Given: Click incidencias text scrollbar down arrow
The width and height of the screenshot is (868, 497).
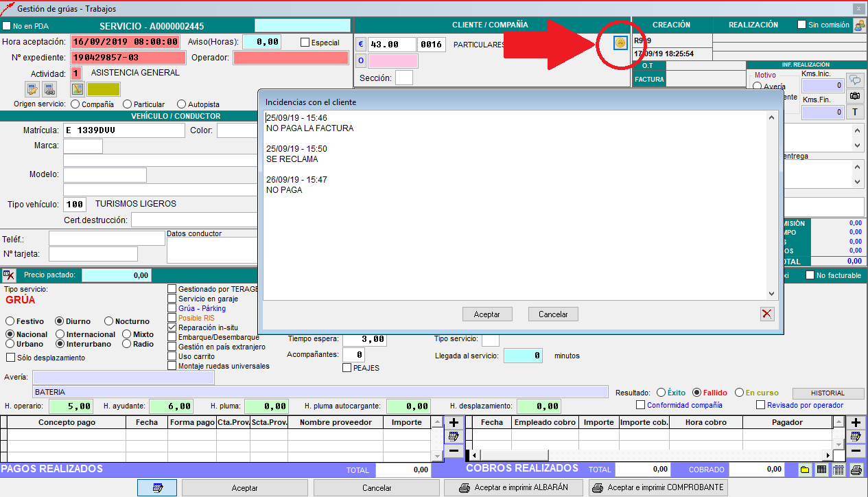Looking at the screenshot, I should click(x=771, y=294).
